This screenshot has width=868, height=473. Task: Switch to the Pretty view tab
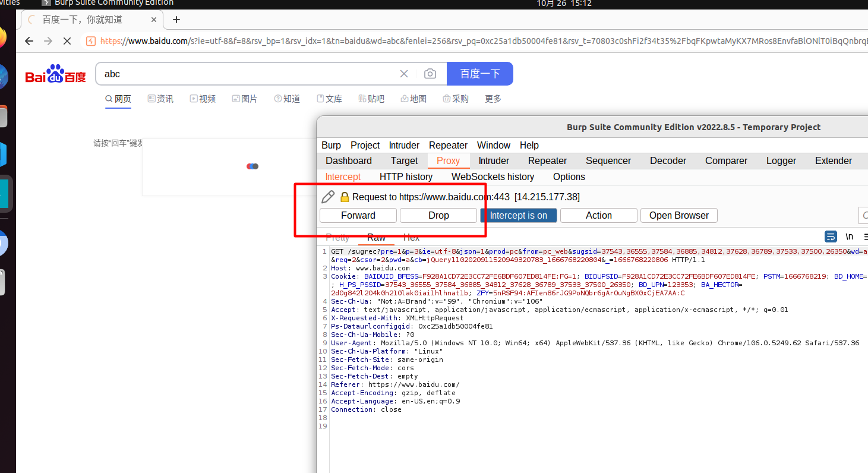337,237
